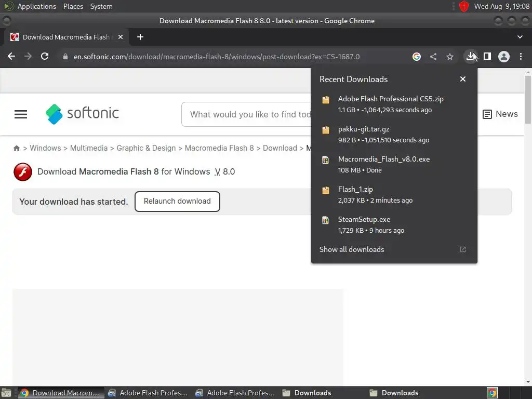This screenshot has width=532, height=399.
Task: Go back to the previous page
Action: tap(11, 56)
